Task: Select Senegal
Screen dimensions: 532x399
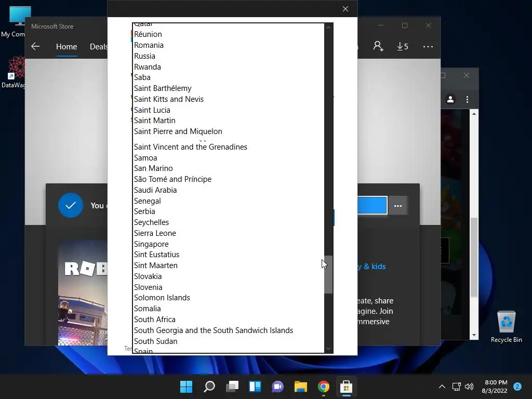Action: pos(228,201)
